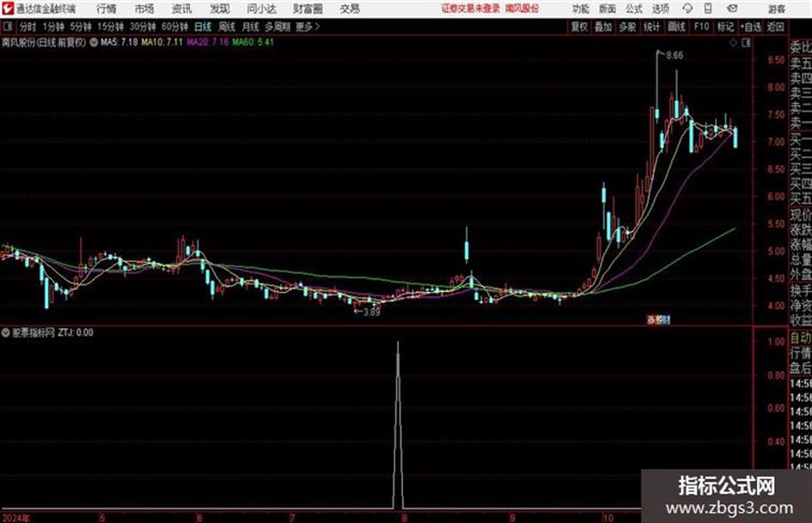This screenshot has height=523, width=812.
Task: Open the 行情 menu
Action: pyautogui.click(x=107, y=9)
